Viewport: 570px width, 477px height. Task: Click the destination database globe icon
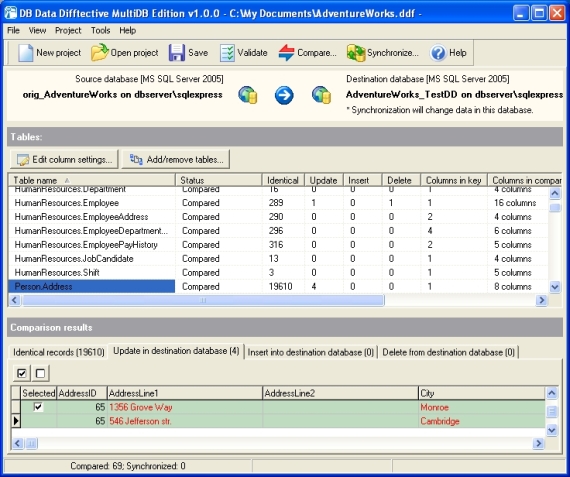tap(321, 95)
